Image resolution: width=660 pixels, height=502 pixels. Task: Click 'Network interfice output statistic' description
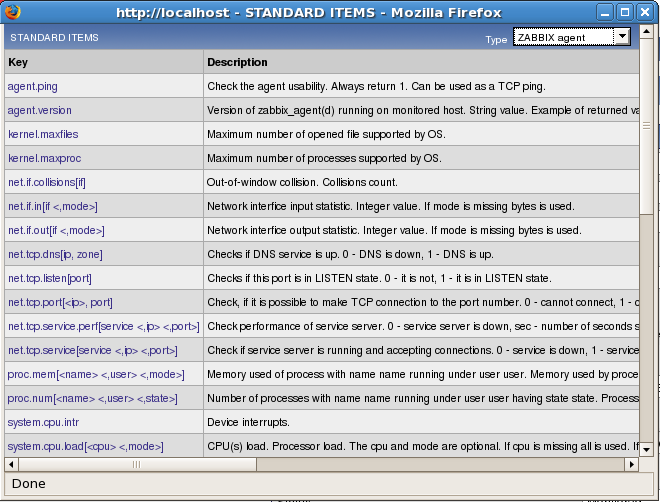tap(394, 230)
